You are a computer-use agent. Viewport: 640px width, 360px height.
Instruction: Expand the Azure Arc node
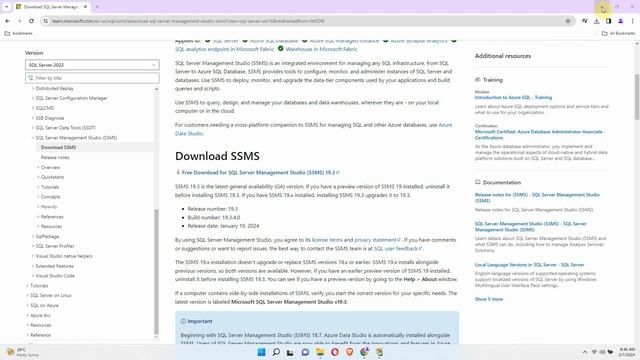(28, 315)
